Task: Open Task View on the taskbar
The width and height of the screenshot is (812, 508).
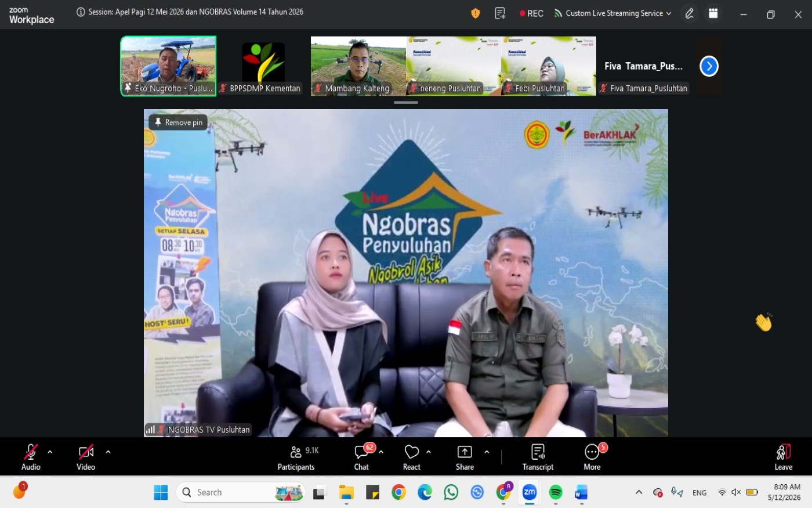Action: pos(320,492)
